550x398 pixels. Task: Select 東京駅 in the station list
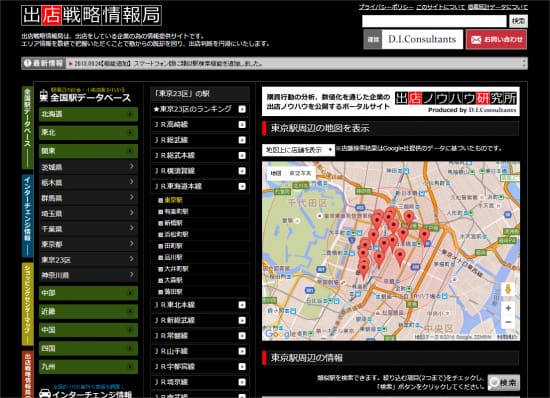click(173, 200)
